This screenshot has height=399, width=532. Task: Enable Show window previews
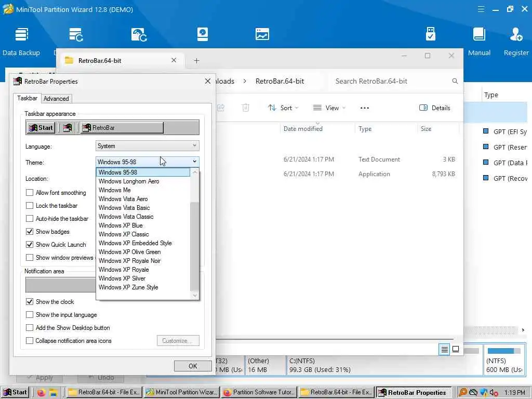click(x=30, y=258)
